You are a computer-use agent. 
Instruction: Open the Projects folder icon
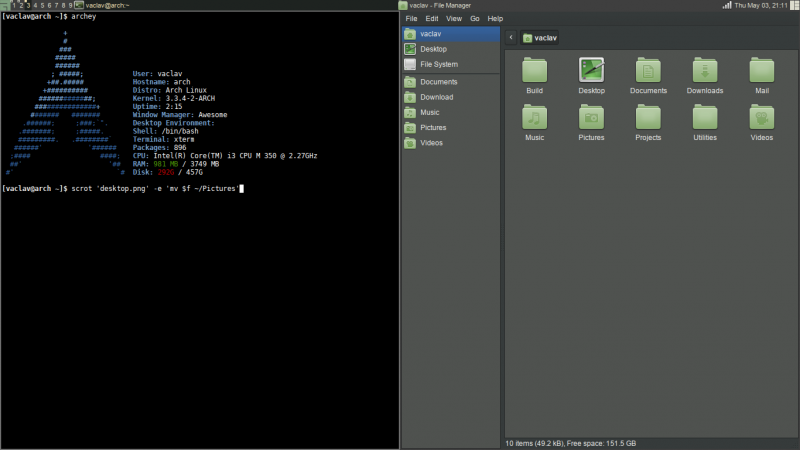point(648,118)
